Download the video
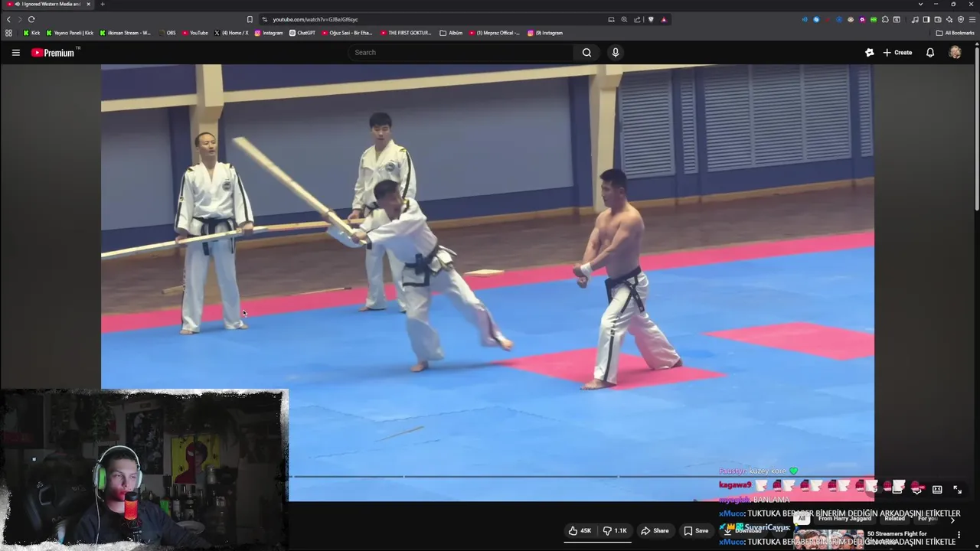The image size is (980, 551). 743,530
